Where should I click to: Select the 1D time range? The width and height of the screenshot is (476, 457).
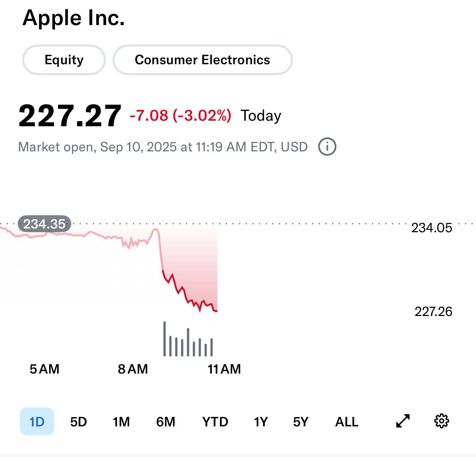(x=37, y=421)
